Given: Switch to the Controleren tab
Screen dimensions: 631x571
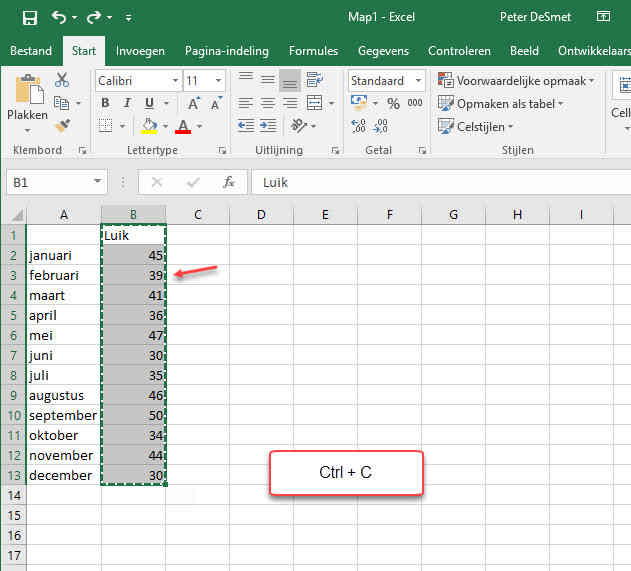Looking at the screenshot, I should tap(459, 51).
